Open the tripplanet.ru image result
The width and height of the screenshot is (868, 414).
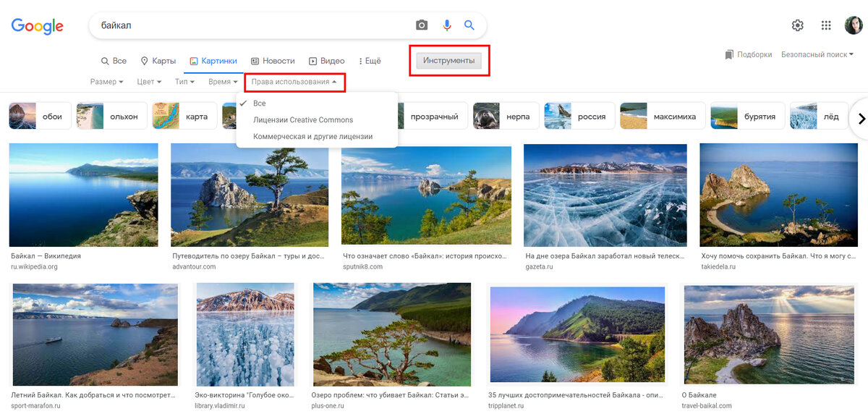577,334
